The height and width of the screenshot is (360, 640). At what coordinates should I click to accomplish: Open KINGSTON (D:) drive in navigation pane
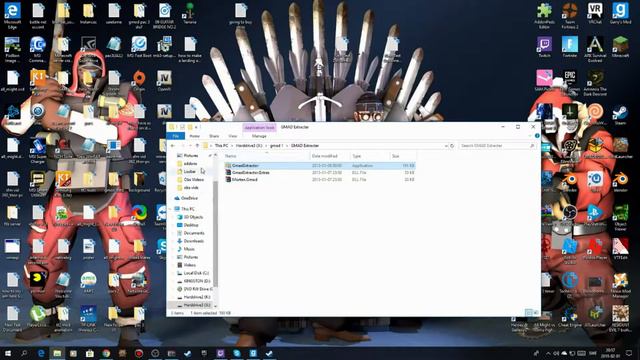click(x=197, y=281)
